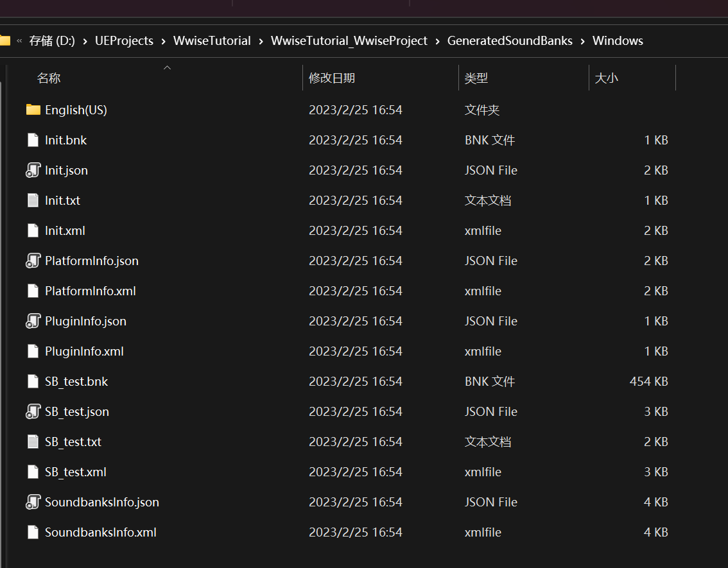This screenshot has height=568, width=728.
Task: Click the Init.bnk file icon
Action: (33, 140)
